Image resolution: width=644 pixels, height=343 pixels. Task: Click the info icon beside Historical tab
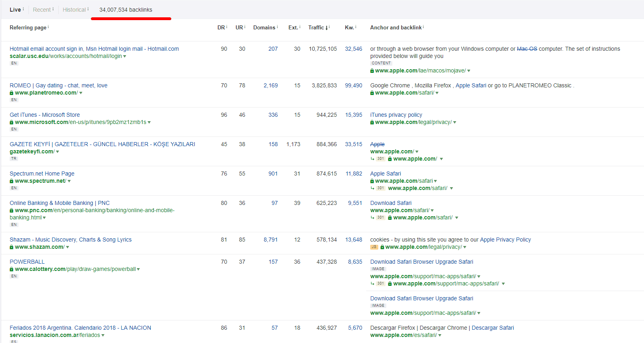tap(88, 9)
